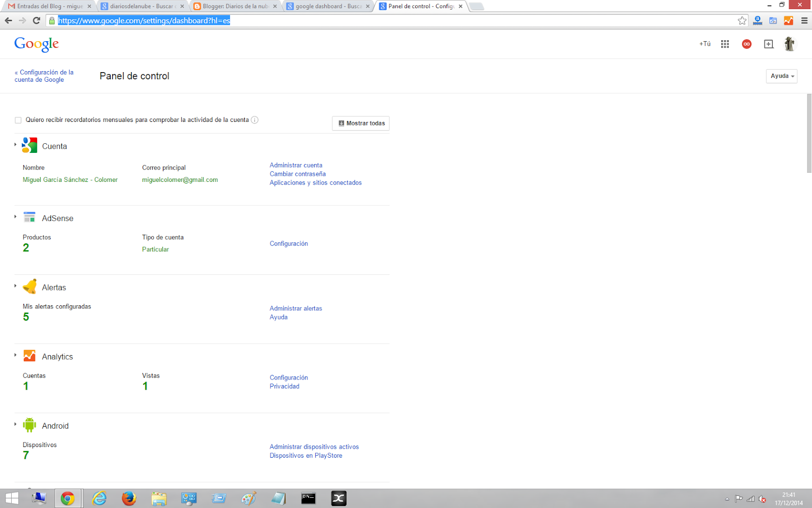Click the address bar URL field

[x=396, y=20]
